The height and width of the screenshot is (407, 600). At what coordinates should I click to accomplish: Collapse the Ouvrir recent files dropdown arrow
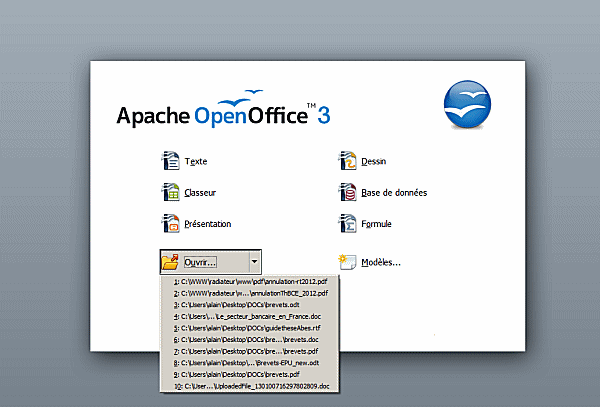tap(255, 262)
